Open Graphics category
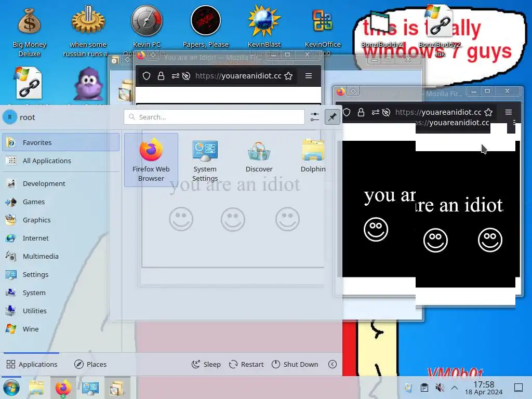532x399 pixels. click(61, 220)
